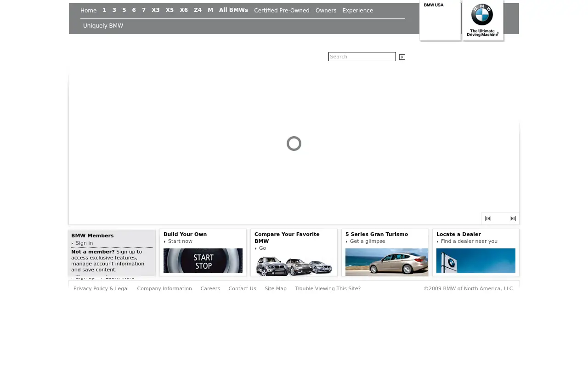The height and width of the screenshot is (368, 588).
Task: Submit search with the arrow button
Action: coord(402,57)
